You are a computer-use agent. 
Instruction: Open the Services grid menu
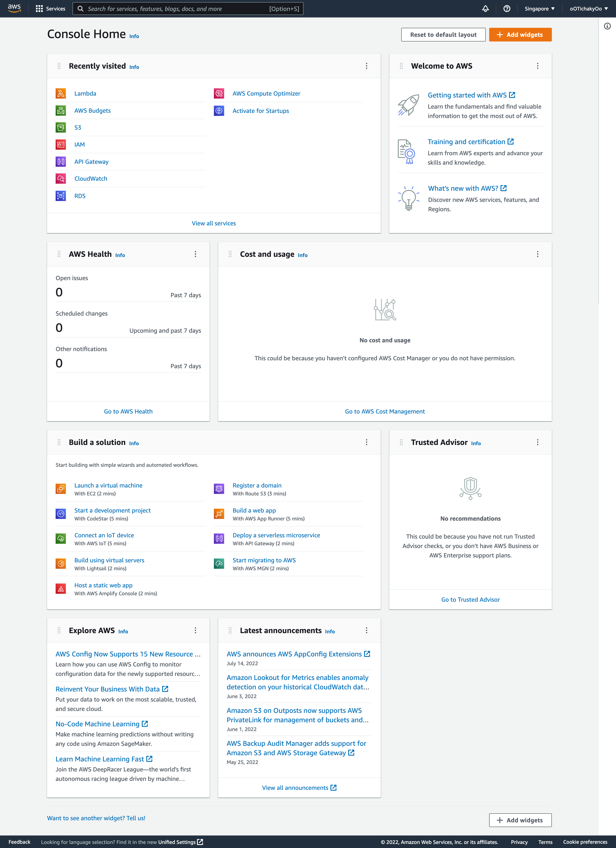pos(39,8)
